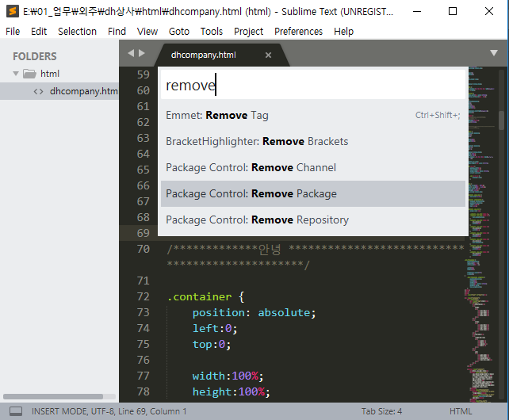This screenshot has width=509, height=420.
Task: Click the height:100% line
Action: click(x=232, y=391)
